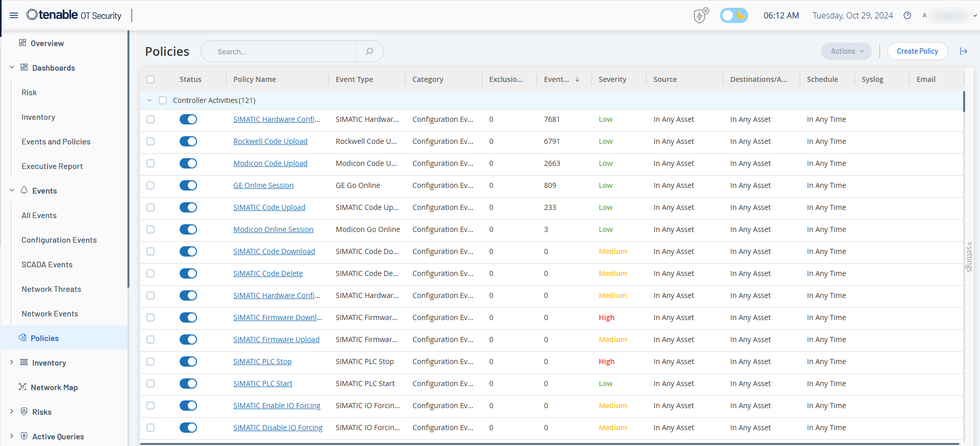Click the shield status icon in header
The image size is (980, 446).
(700, 16)
